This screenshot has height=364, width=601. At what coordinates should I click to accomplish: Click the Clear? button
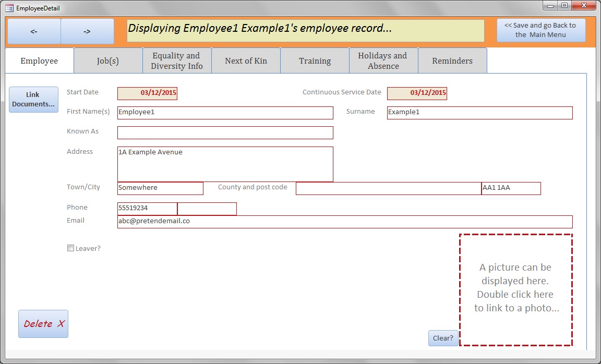(443, 338)
